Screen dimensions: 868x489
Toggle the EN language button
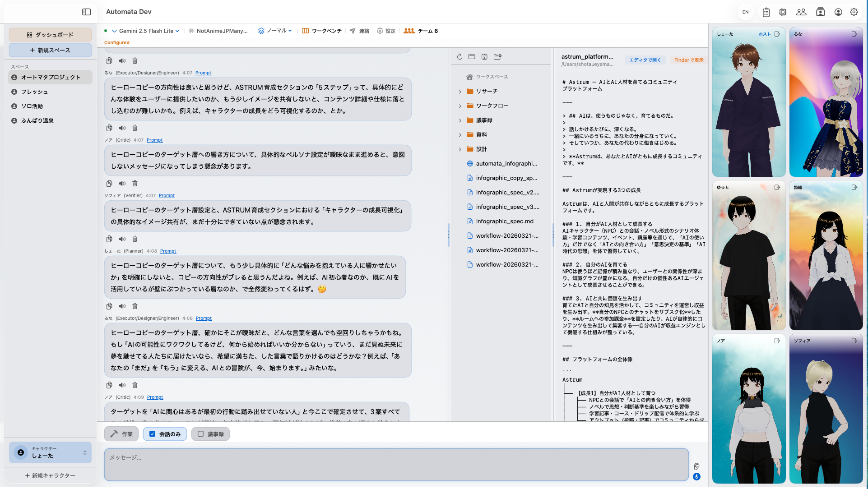pos(745,12)
